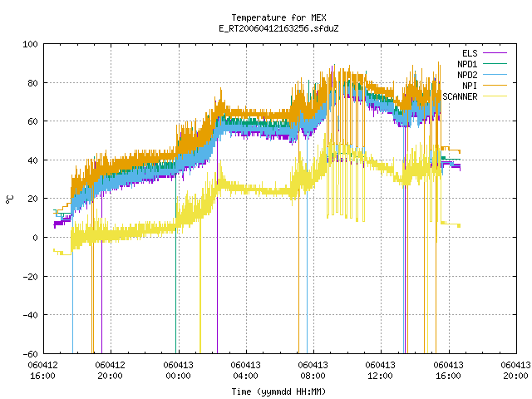Click the NPD1 legend label
Image resolution: width=532 pixels, height=399 pixels.
(467, 64)
